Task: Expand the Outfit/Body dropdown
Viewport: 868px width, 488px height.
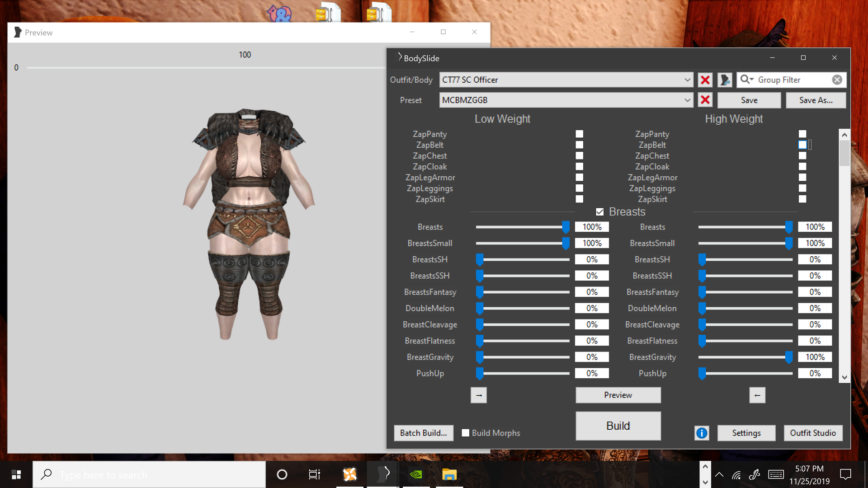Action: pos(687,80)
